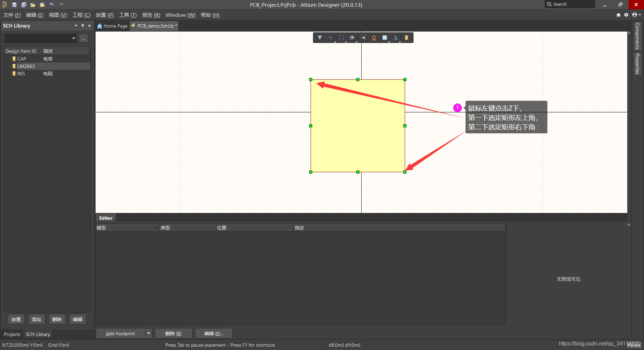Click the 删除 button in library panel

tap(57, 319)
